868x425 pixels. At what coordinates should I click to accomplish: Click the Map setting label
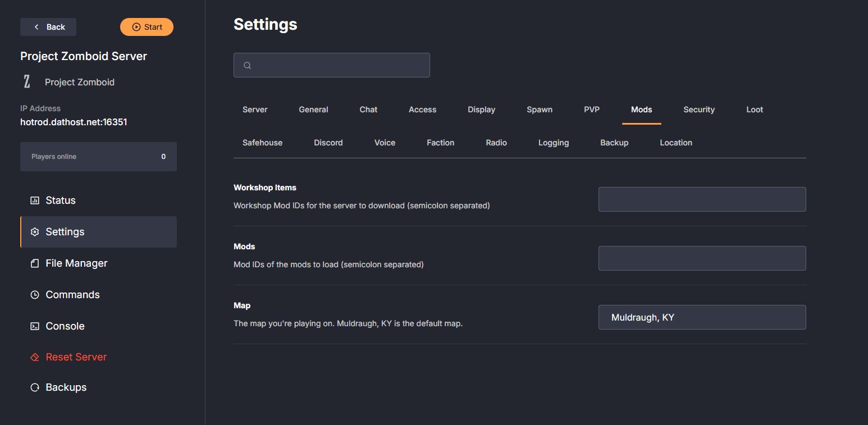tap(242, 305)
